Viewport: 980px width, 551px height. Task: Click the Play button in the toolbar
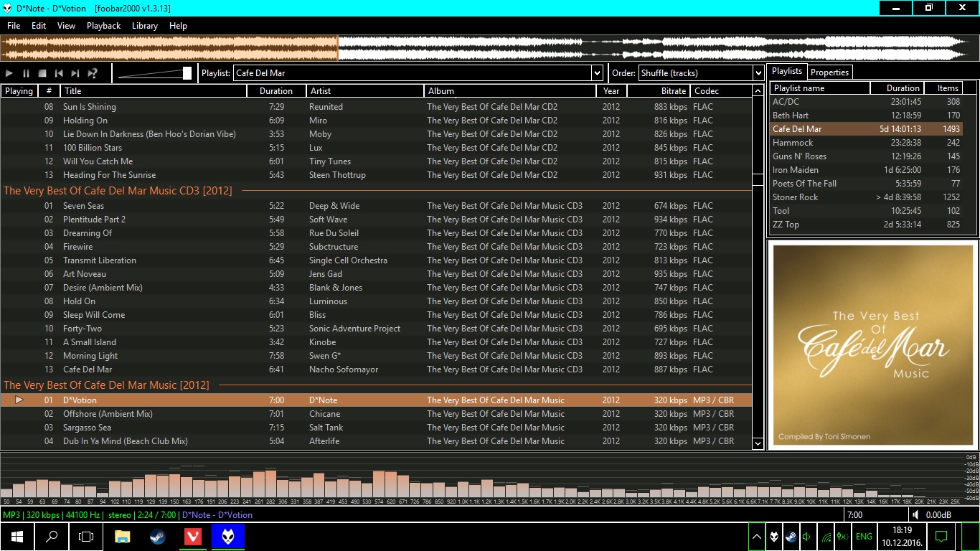tap(9, 73)
